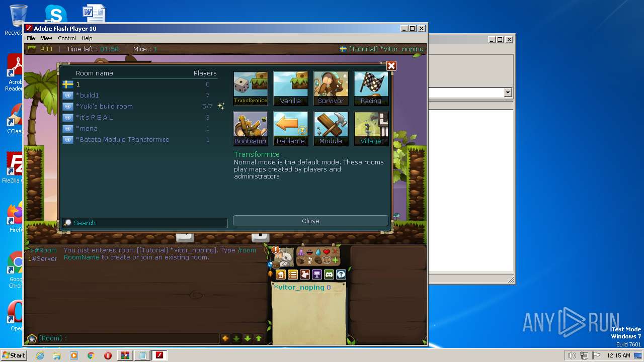Click the sparkle icon beside Yuki's room
The image size is (644, 362).
[x=221, y=106]
